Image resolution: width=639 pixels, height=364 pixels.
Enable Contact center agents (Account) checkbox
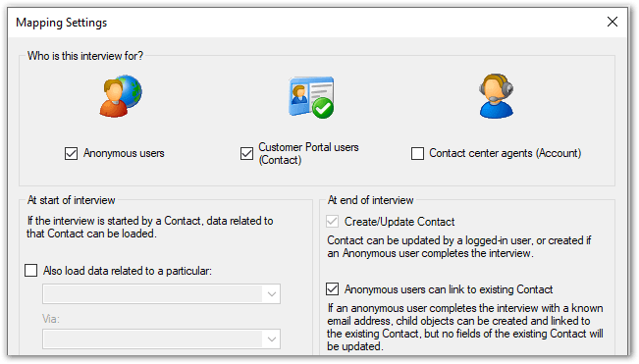(x=417, y=153)
